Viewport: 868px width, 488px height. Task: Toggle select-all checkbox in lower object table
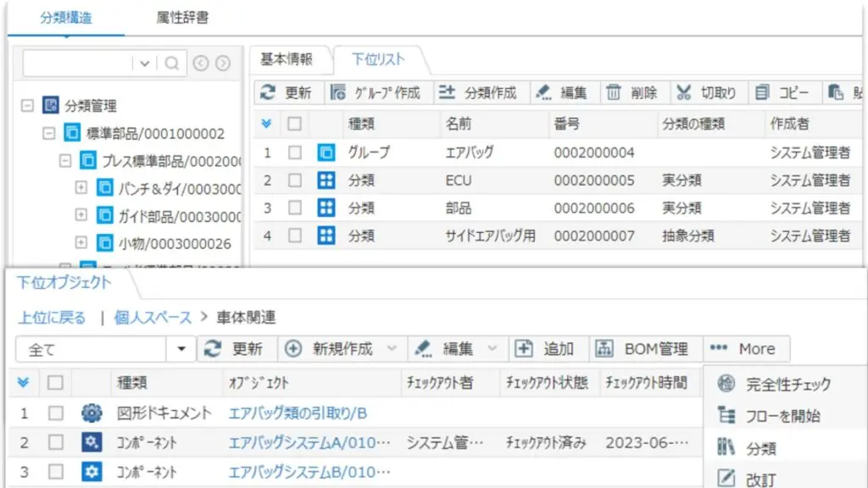tap(55, 382)
